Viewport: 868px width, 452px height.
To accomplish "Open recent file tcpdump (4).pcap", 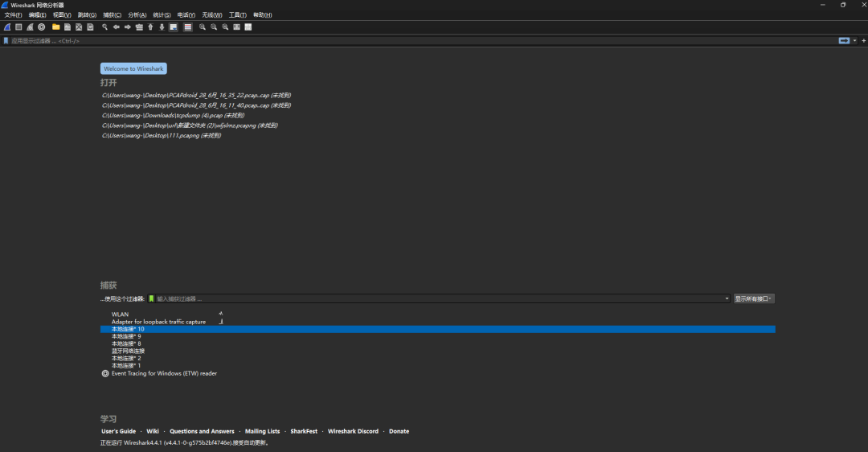I will click(174, 115).
